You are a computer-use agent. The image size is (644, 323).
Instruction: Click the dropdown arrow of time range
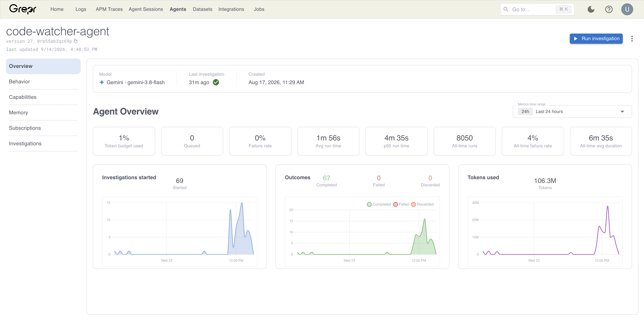[622, 112]
